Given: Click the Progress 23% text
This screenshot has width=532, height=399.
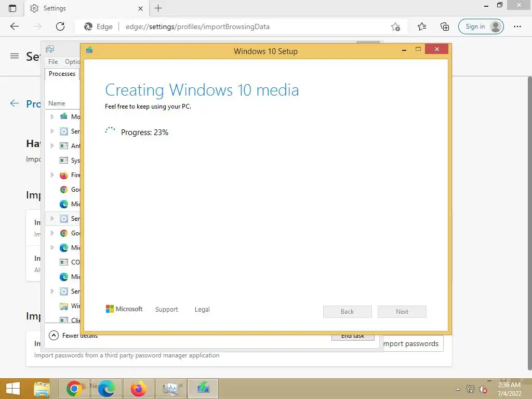Looking at the screenshot, I should pos(144,132).
